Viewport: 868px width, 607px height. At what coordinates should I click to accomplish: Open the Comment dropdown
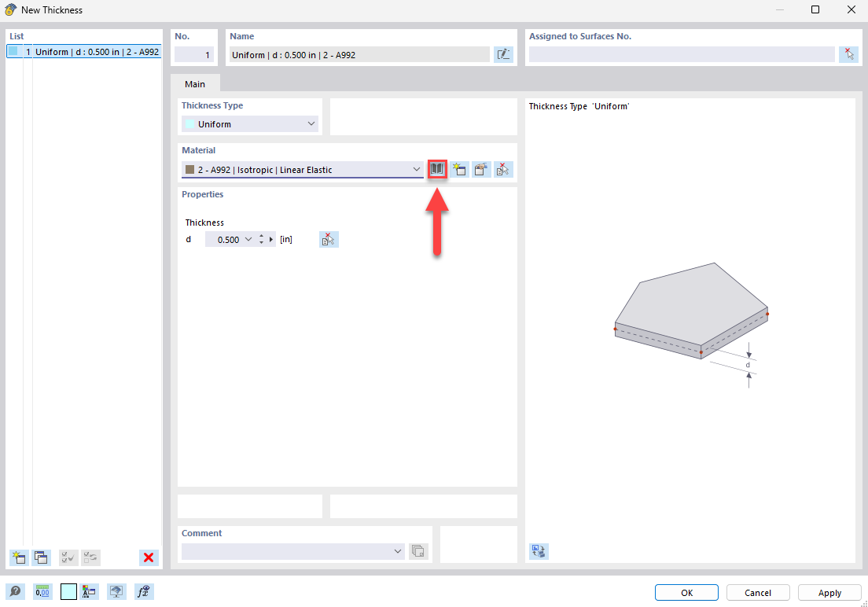(398, 551)
